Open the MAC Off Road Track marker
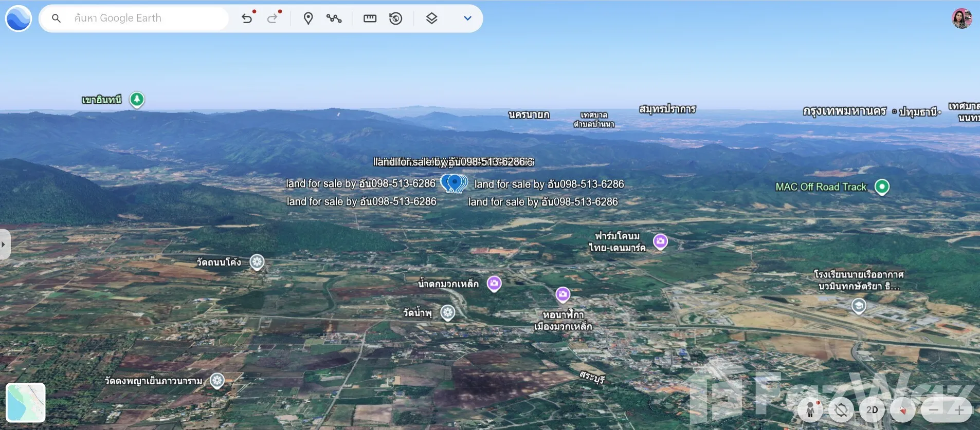The width and height of the screenshot is (980, 430). (x=882, y=186)
